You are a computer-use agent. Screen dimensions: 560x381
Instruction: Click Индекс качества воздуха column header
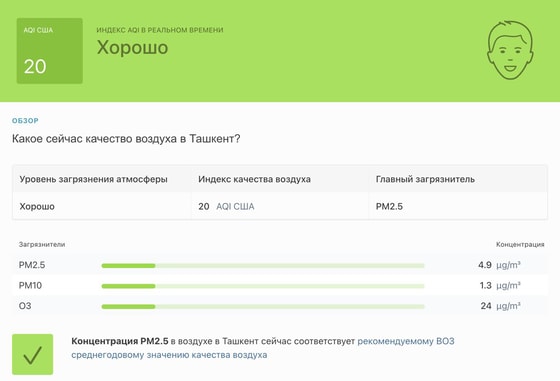pos(254,179)
